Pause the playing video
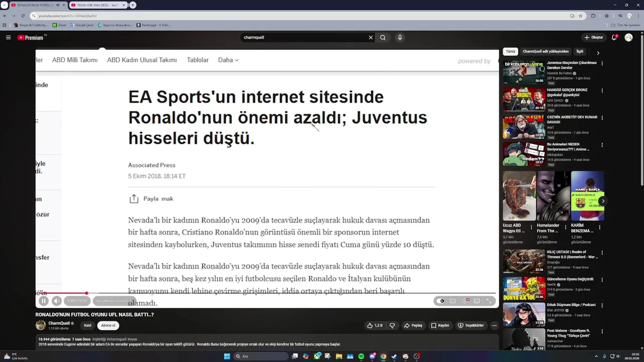 (43, 301)
